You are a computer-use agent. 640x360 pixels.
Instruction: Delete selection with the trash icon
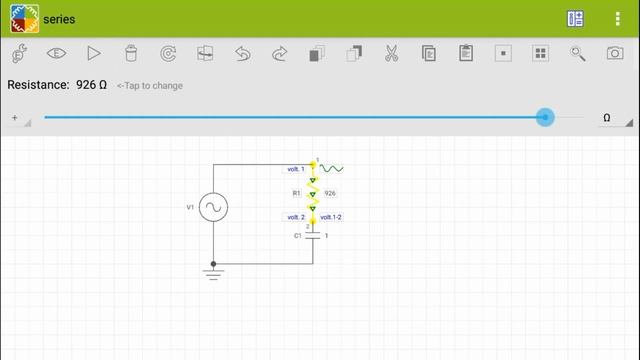coord(131,53)
